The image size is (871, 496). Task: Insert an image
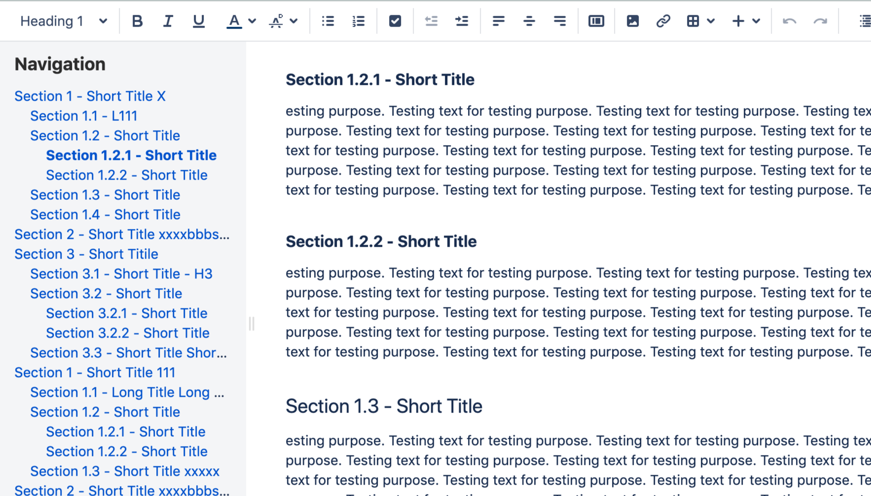click(632, 21)
